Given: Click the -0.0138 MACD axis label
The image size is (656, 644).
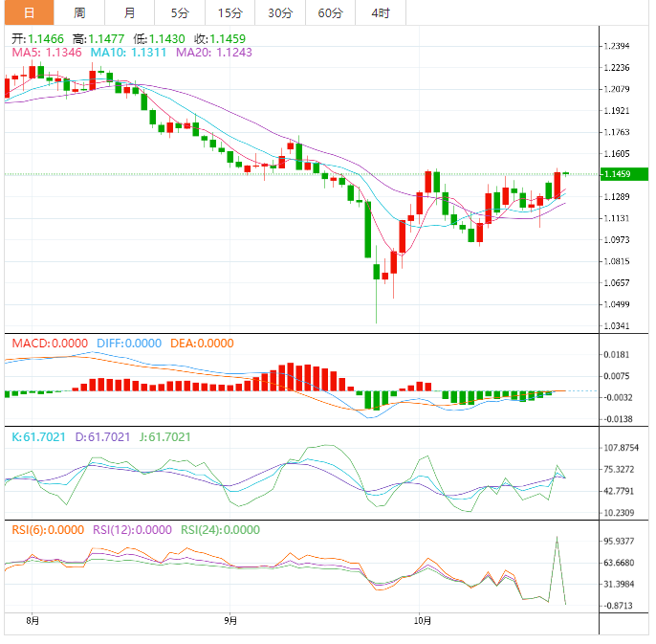Looking at the screenshot, I should 619,419.
